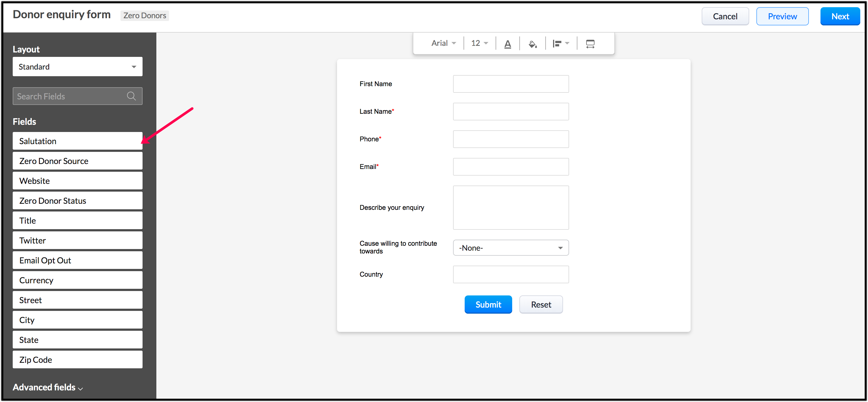Expand the Advanced fields section
The height and width of the screenshot is (402, 868).
[48, 387]
